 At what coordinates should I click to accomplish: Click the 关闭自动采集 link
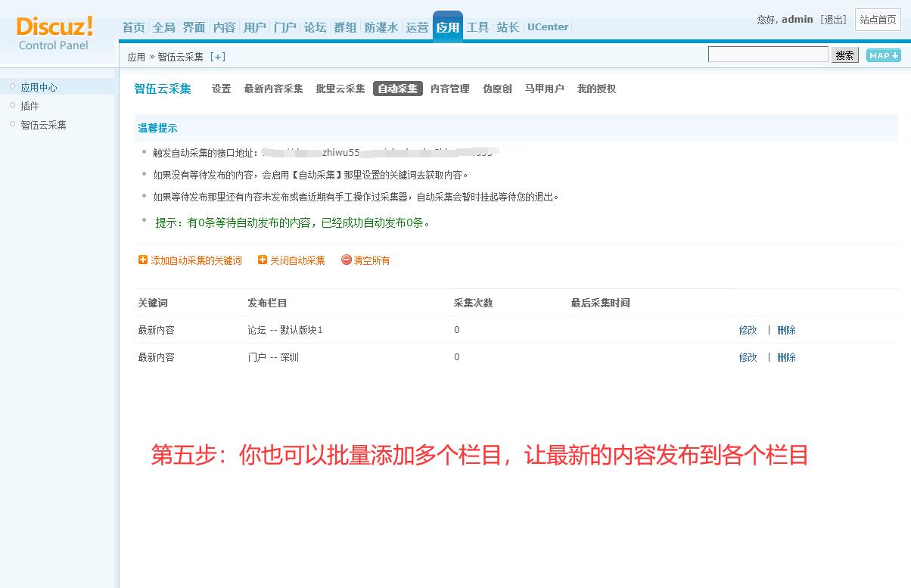tap(297, 260)
